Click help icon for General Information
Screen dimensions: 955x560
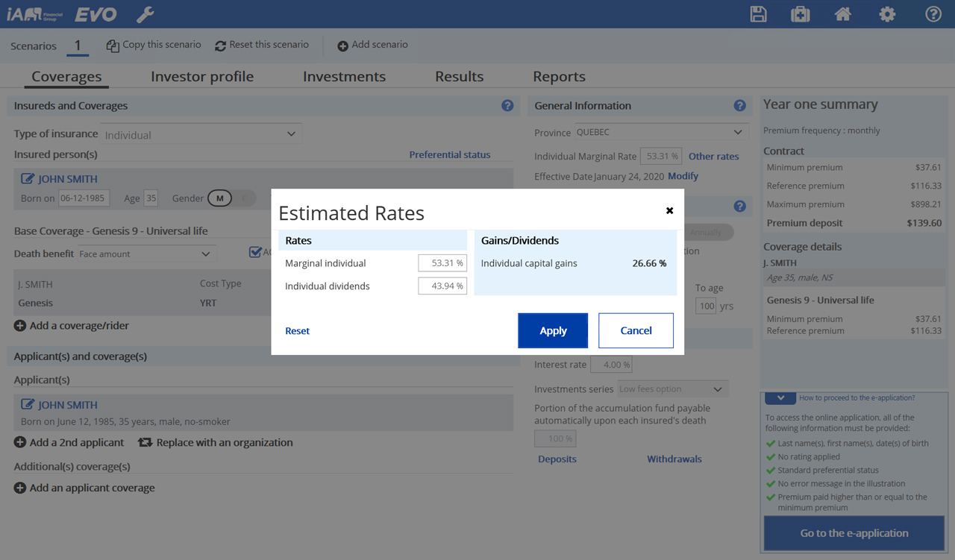click(x=739, y=106)
